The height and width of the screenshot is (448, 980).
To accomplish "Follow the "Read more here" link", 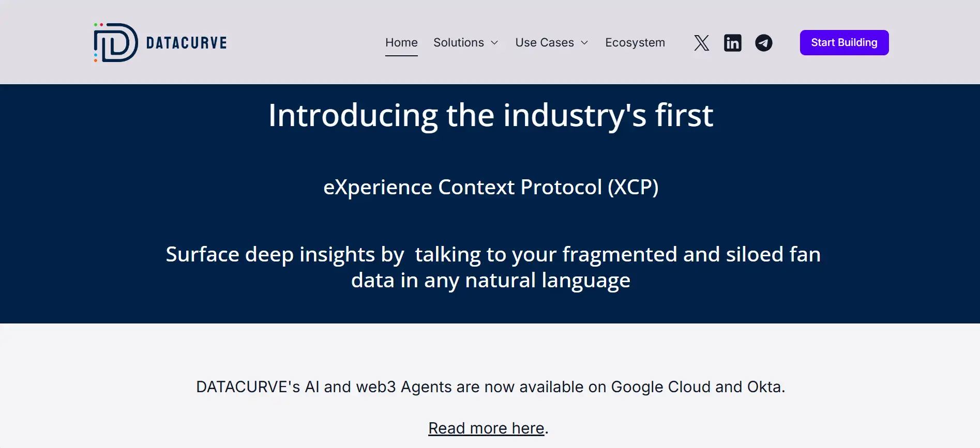I will (x=486, y=428).
